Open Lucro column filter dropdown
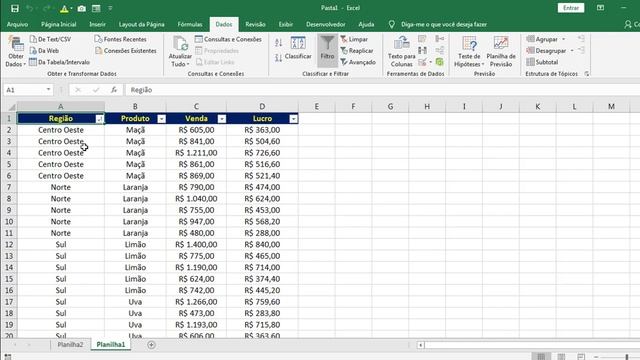 pos(293,119)
